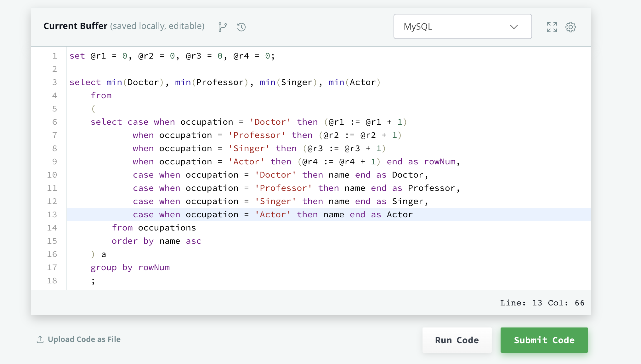Screen dimensions: 641x364
Task: Click the language dropdown chevron arrow
Action: pos(514,27)
